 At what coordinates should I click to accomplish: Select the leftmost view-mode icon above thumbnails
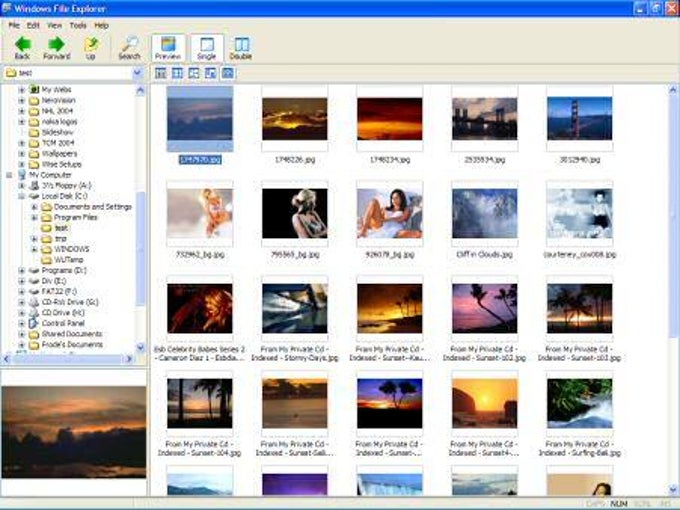(x=160, y=73)
